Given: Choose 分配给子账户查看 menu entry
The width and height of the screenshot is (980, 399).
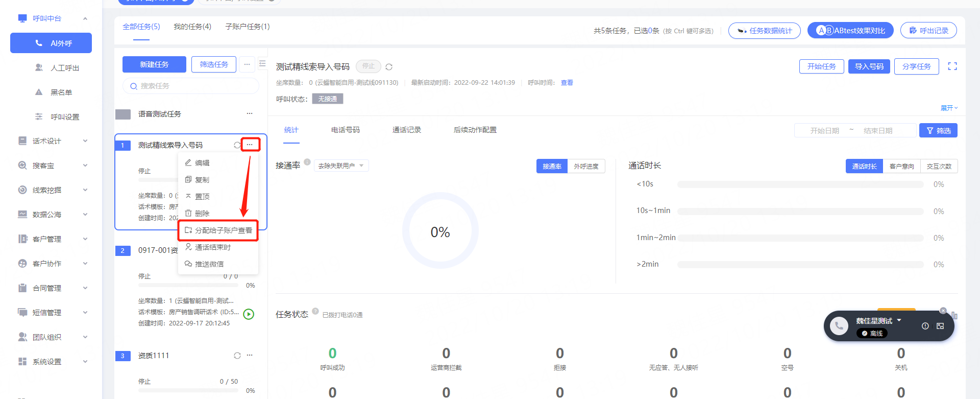Looking at the screenshot, I should 218,230.
